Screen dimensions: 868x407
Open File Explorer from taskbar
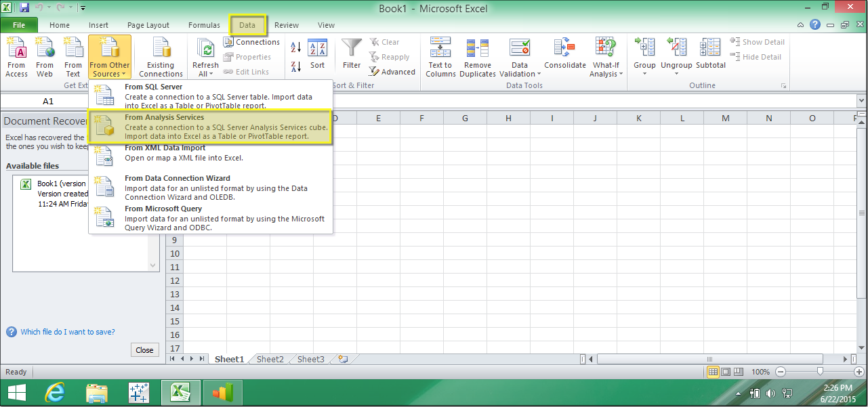point(98,392)
